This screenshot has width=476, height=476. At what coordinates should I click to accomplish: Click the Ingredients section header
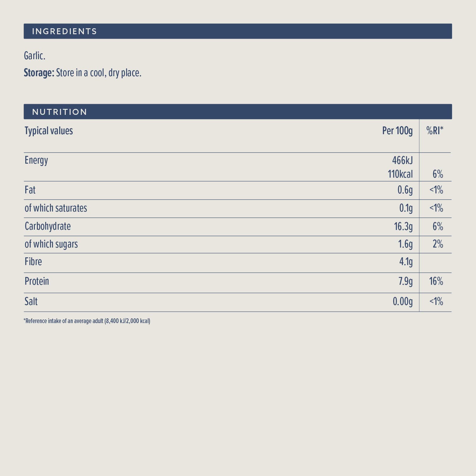[x=64, y=31]
